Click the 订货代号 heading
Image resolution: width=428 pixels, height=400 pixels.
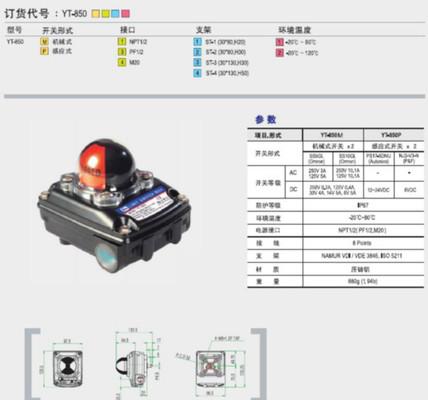click(27, 14)
